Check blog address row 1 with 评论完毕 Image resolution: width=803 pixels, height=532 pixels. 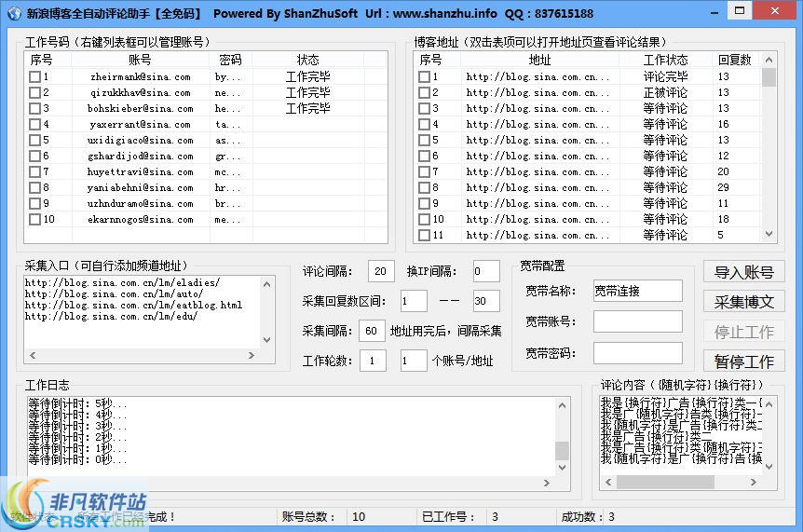tap(424, 76)
